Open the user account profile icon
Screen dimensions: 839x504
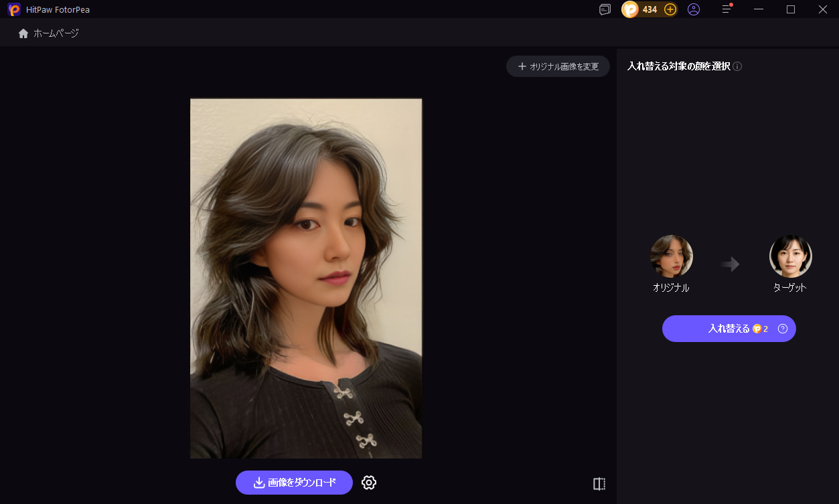coord(694,9)
